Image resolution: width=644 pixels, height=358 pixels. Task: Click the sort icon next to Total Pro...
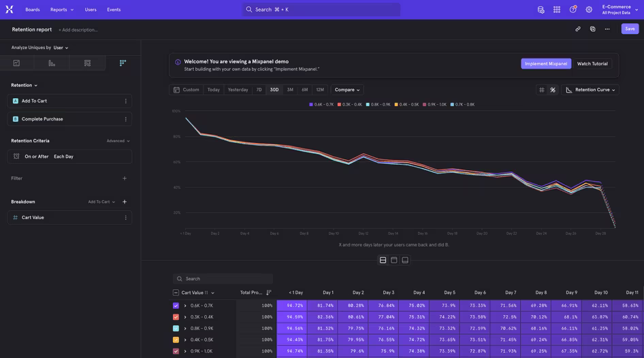click(x=269, y=292)
